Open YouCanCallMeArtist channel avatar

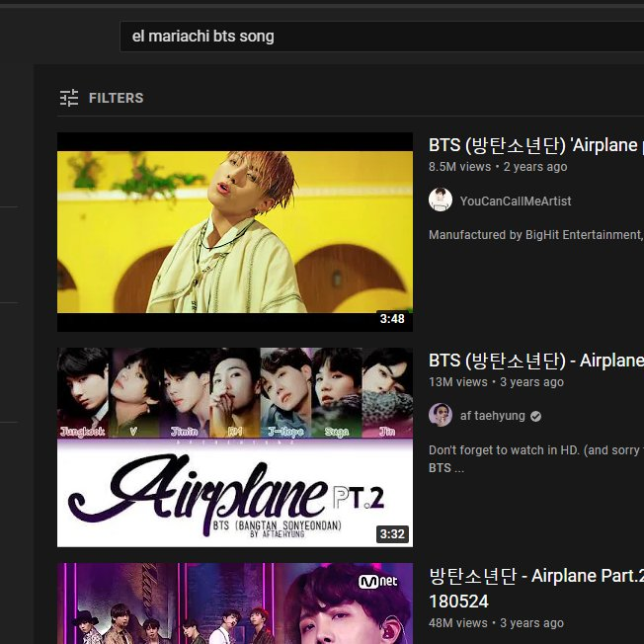[x=441, y=201]
